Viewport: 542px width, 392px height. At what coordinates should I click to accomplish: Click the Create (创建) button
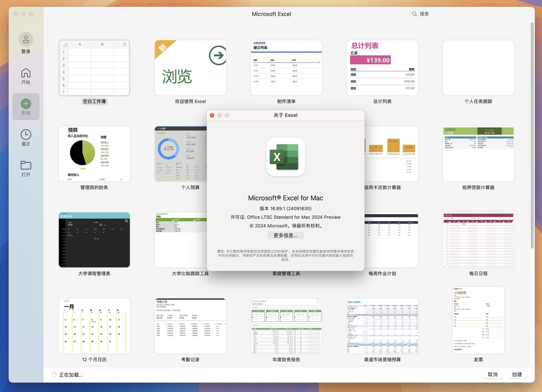517,374
